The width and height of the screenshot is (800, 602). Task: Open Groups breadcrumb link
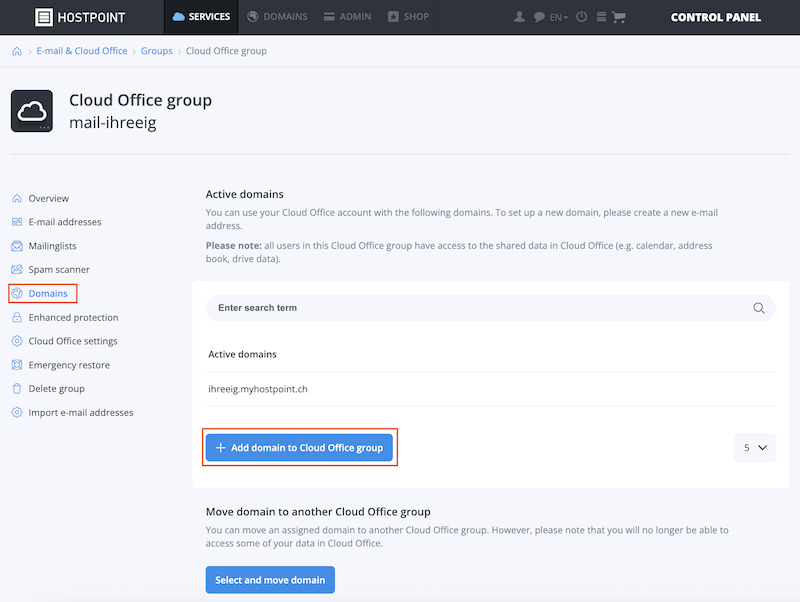[157, 51]
